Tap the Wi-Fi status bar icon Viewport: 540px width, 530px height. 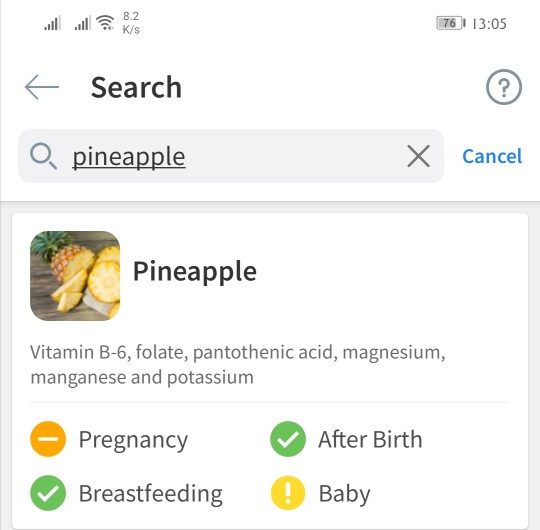coord(105,23)
